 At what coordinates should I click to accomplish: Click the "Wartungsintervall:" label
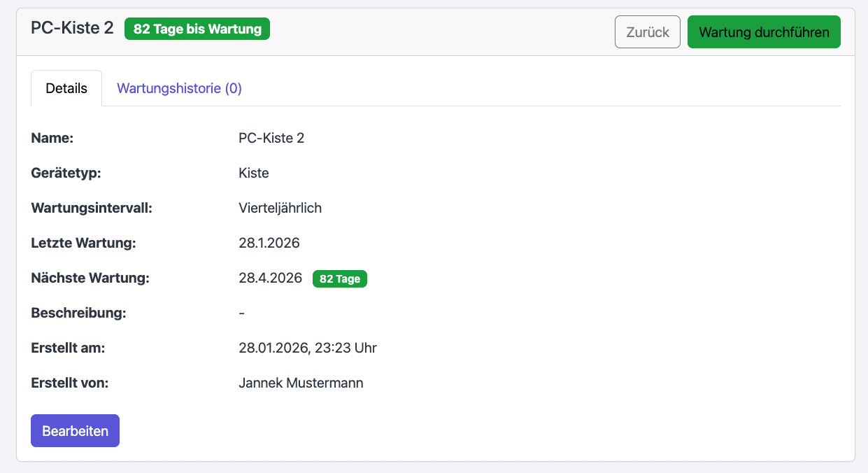(x=92, y=208)
